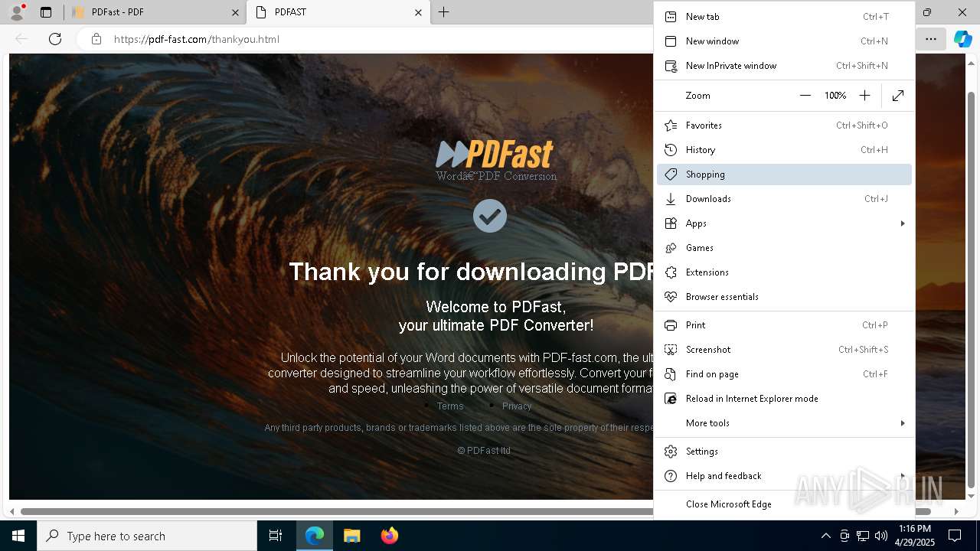980x551 pixels.
Task: Open the tab actions menu icon
Action: coord(46,12)
